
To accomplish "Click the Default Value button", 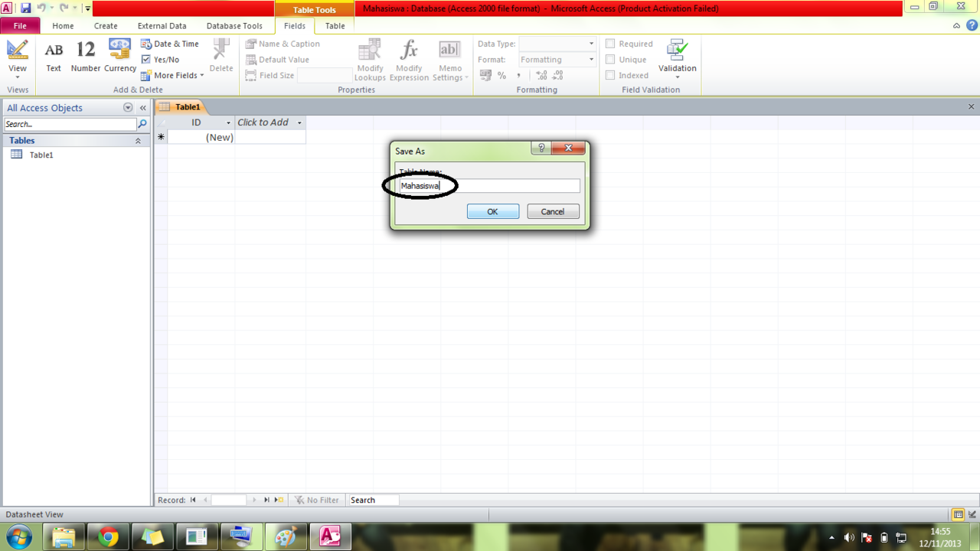I will [277, 60].
